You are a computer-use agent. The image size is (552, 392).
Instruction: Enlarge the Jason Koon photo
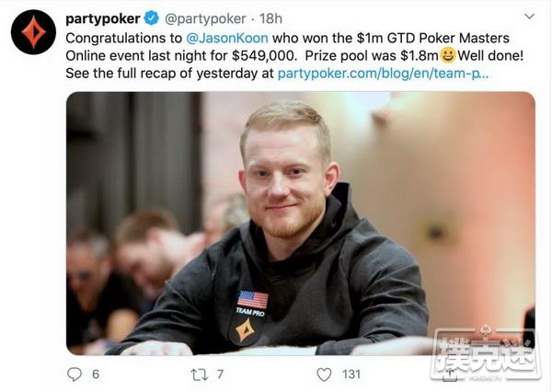tap(301, 223)
